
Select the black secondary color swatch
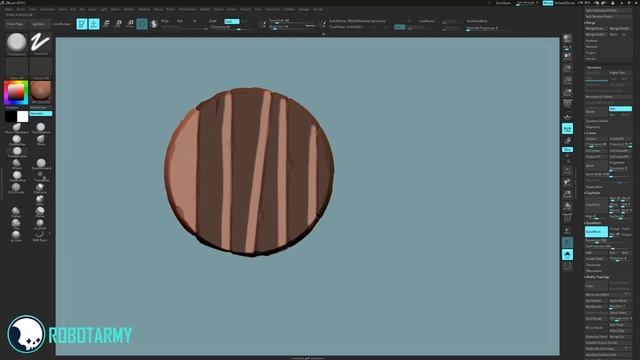tap(11, 116)
